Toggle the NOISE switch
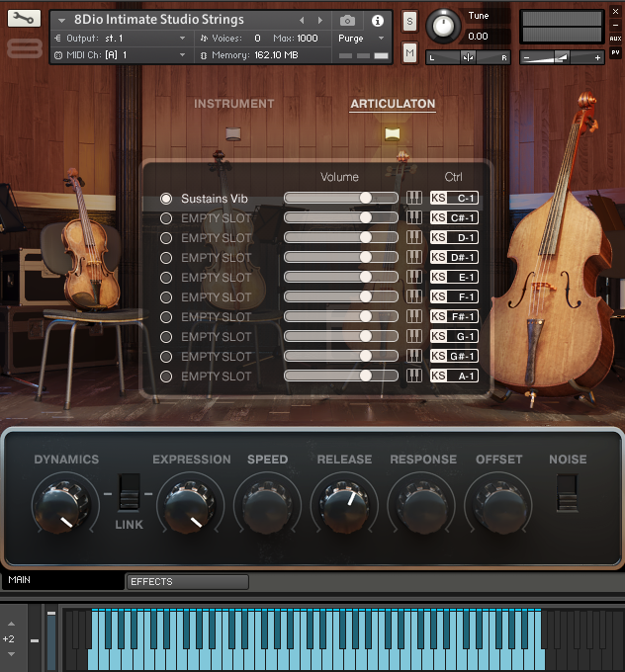The height and width of the screenshot is (672, 625). [567, 491]
